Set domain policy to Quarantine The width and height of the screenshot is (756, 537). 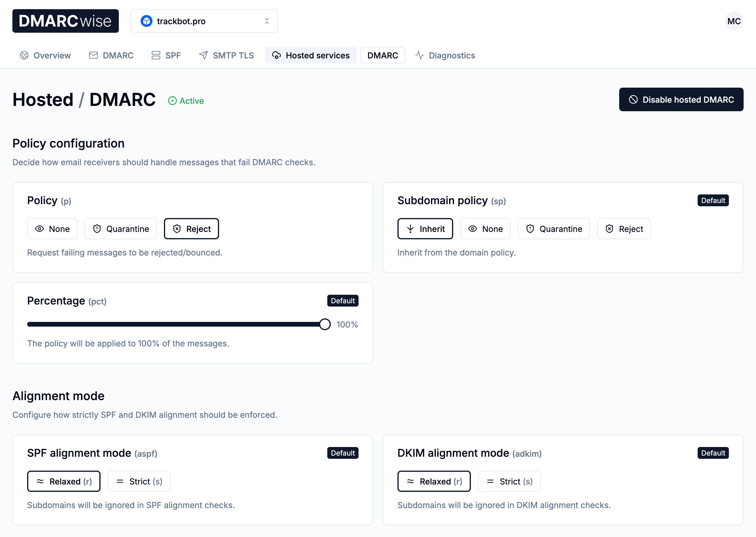120,228
